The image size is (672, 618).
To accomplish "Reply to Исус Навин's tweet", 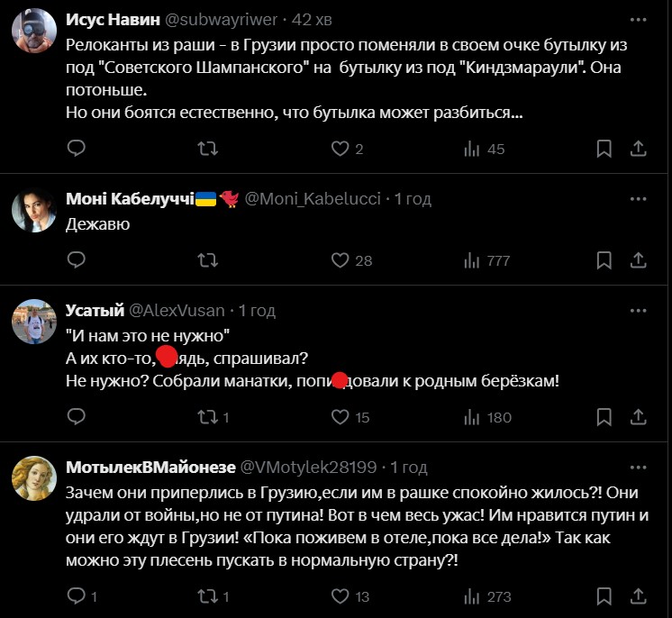I will click(x=77, y=149).
